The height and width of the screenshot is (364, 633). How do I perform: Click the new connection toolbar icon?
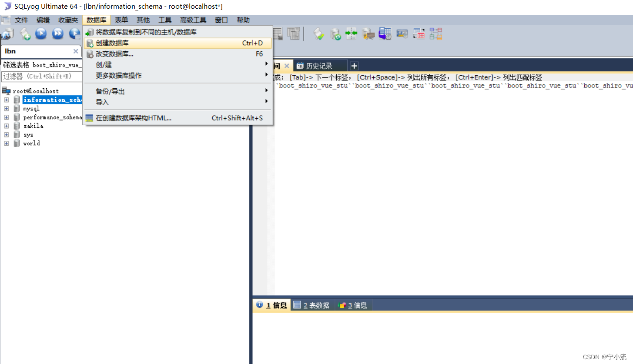point(8,33)
